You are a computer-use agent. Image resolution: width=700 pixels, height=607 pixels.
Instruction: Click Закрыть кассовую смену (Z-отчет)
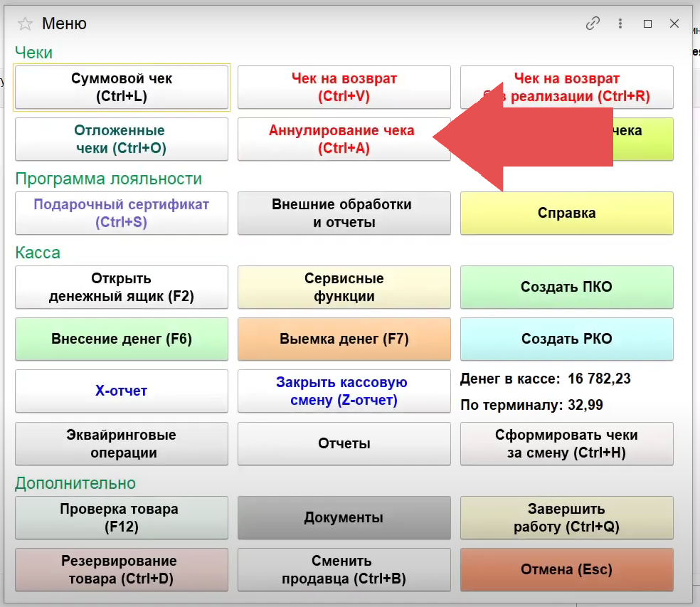pos(344,391)
